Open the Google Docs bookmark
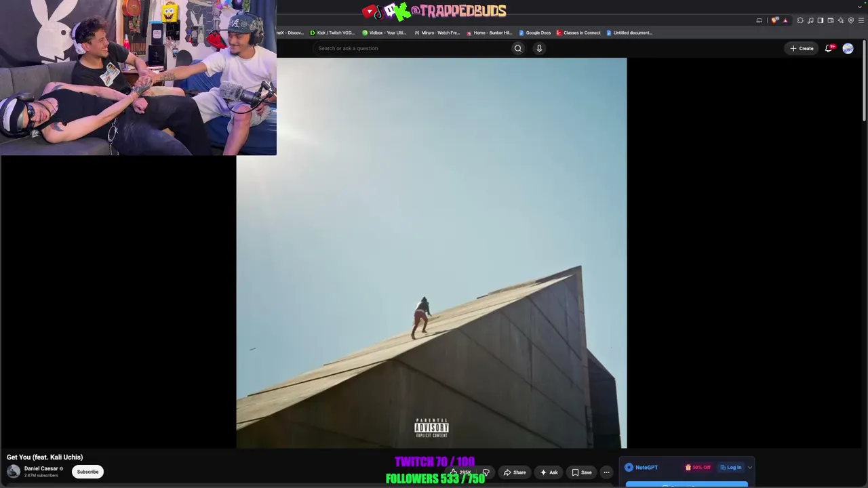868x488 pixels. tap(535, 33)
